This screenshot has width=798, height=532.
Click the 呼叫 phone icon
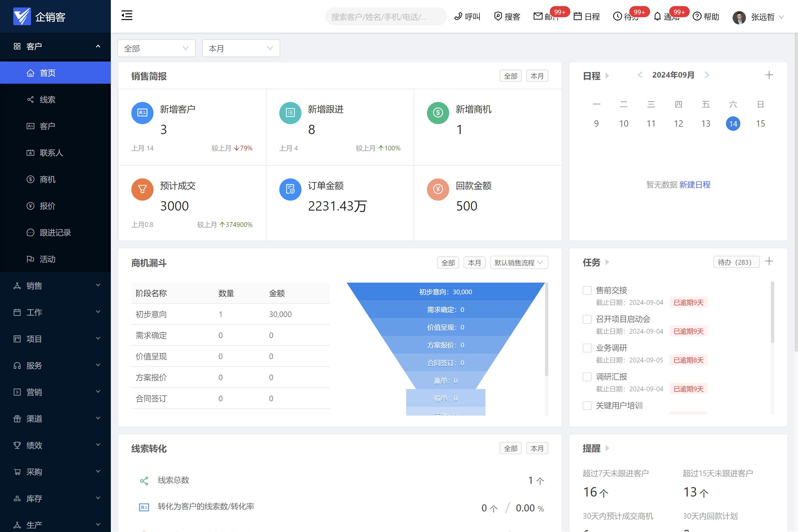pyautogui.click(x=458, y=16)
